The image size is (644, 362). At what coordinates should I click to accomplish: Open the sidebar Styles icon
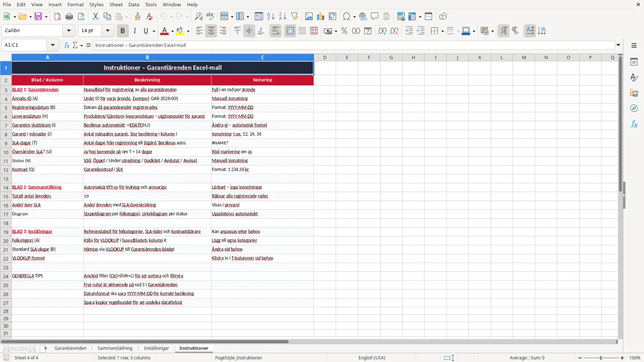pyautogui.click(x=634, y=77)
